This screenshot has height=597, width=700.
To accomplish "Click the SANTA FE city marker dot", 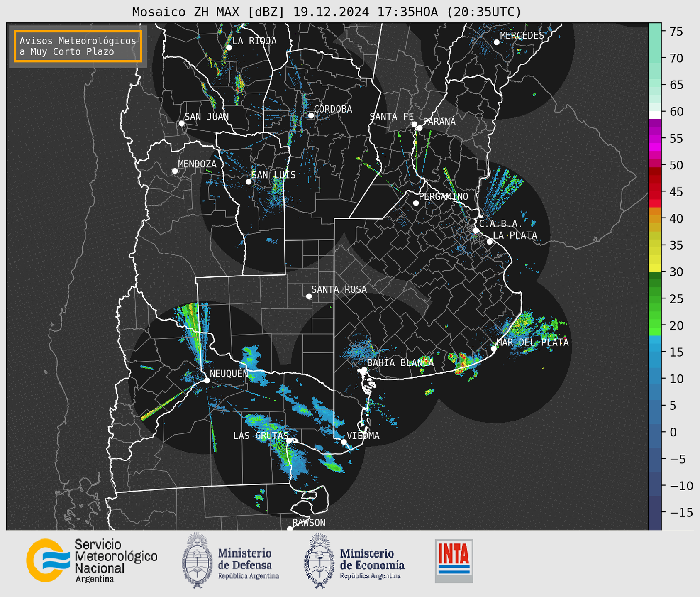I will (x=414, y=124).
